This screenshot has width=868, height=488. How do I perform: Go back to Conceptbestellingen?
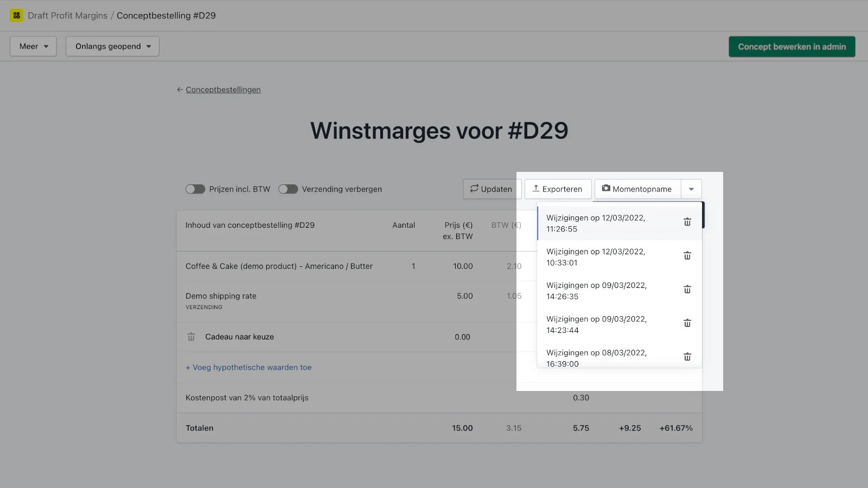pyautogui.click(x=223, y=89)
